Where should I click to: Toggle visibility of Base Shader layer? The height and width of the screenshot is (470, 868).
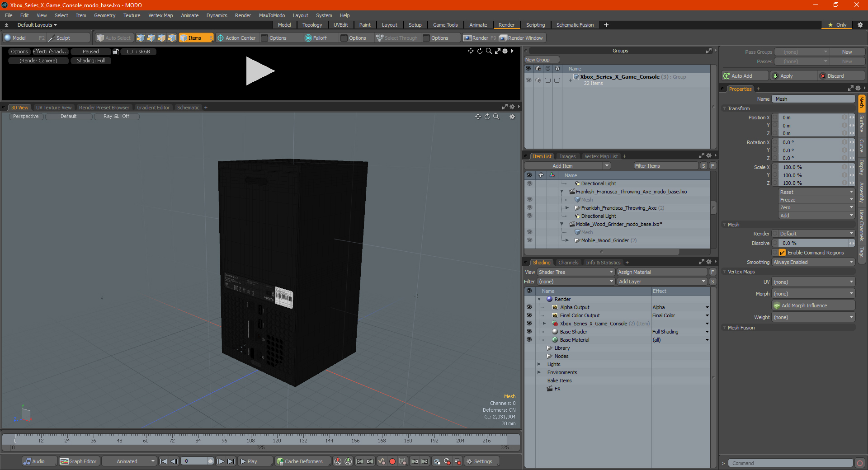click(529, 332)
